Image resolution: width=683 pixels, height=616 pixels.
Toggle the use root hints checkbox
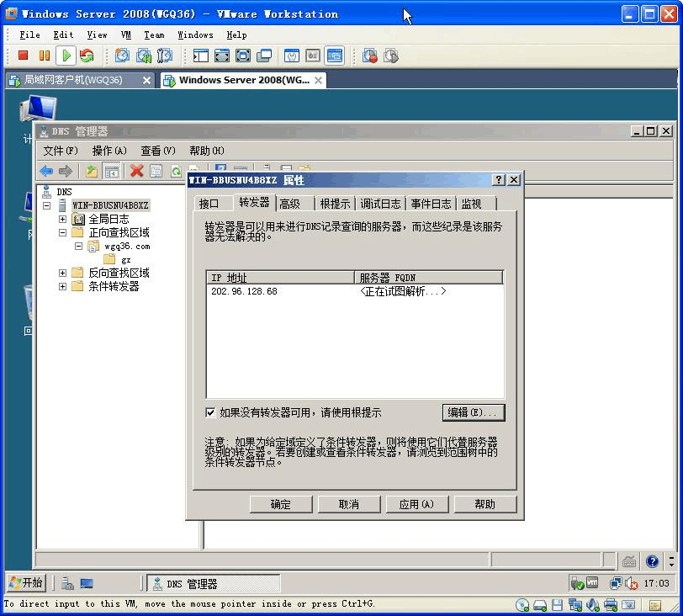[210, 412]
